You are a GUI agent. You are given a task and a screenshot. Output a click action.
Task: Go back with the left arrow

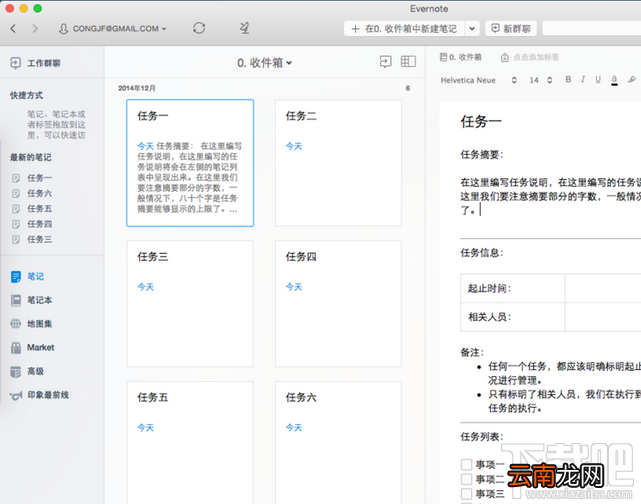(13, 29)
